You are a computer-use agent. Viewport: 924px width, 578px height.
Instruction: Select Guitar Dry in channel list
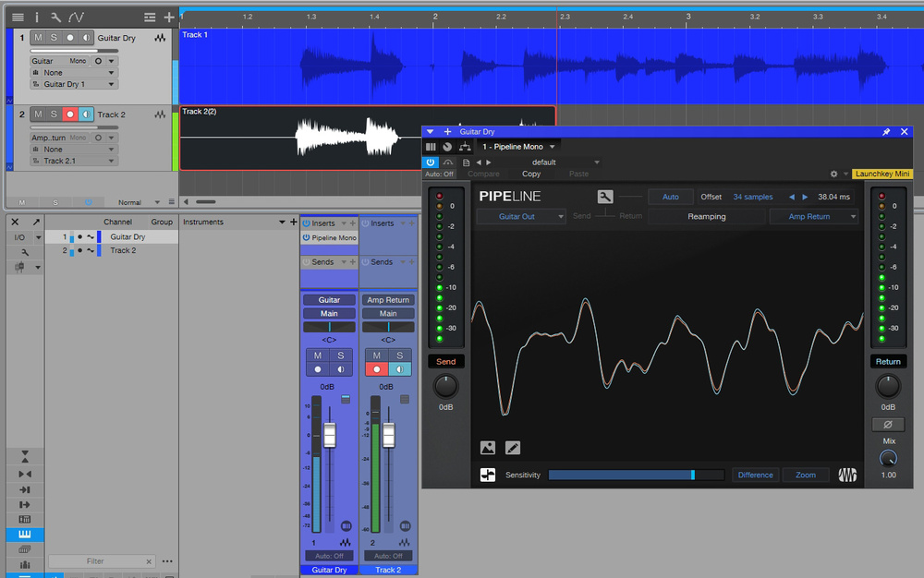point(112,236)
